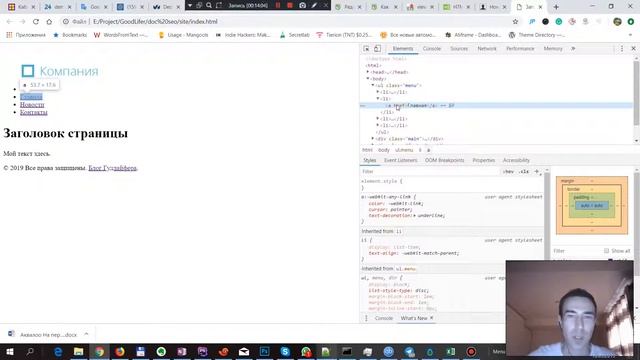Bookmark this page with the star icon

pyautogui.click(x=515, y=22)
